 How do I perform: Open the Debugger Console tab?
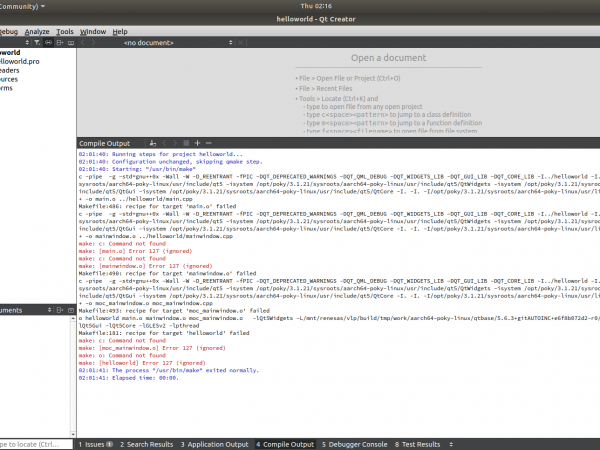[x=357, y=444]
